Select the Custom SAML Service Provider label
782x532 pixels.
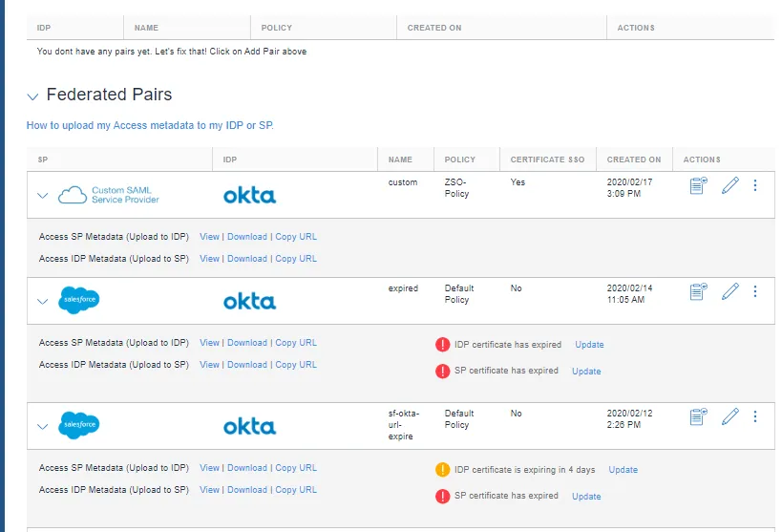pos(125,195)
